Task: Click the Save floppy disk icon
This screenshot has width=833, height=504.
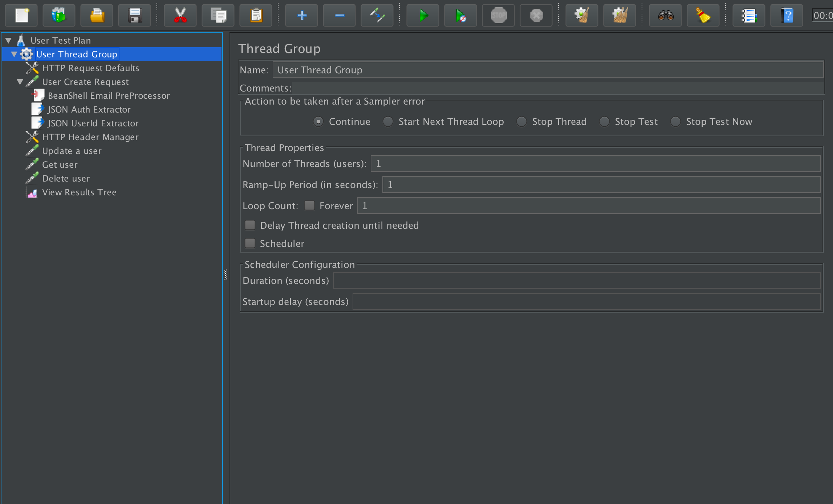Action: 134,16
